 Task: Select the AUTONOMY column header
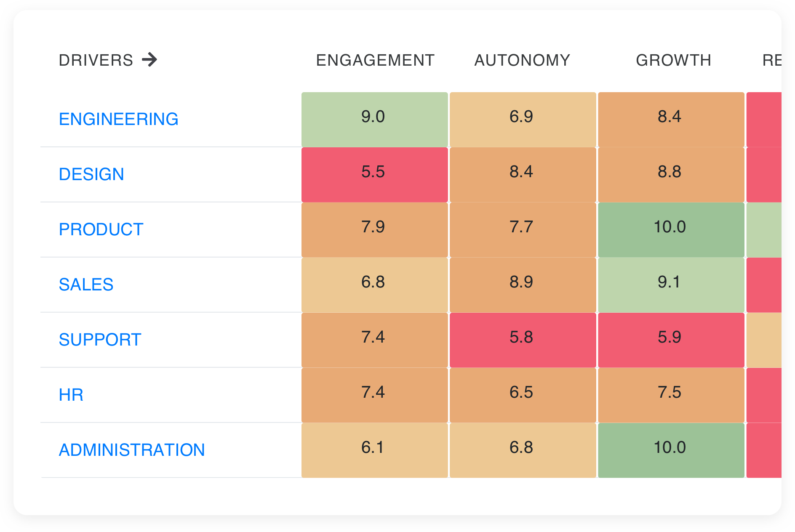coord(522,60)
